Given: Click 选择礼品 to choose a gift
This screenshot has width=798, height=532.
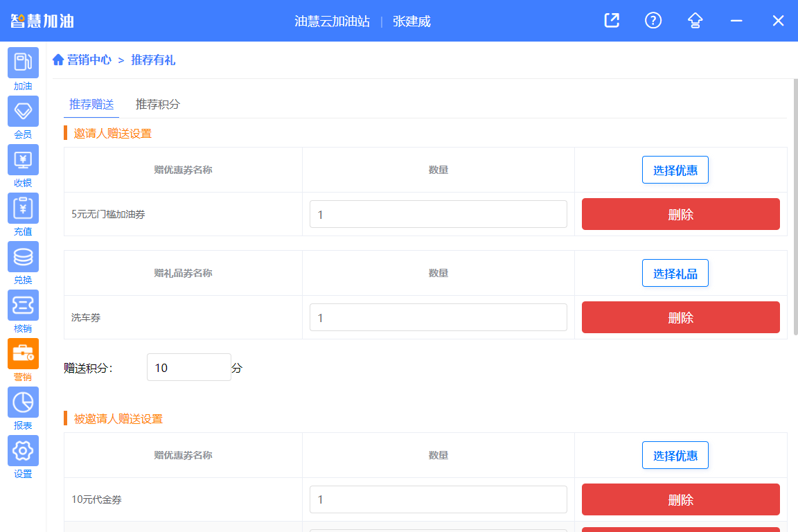Looking at the screenshot, I should click(675, 273).
